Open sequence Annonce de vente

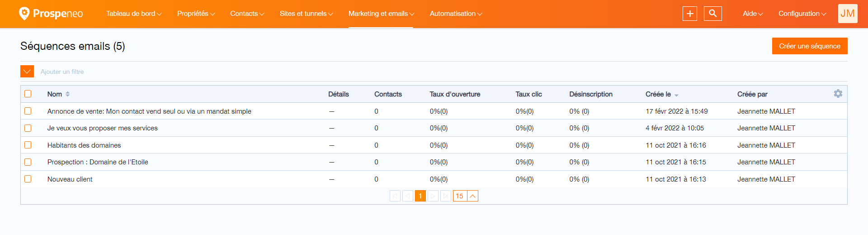click(x=149, y=111)
